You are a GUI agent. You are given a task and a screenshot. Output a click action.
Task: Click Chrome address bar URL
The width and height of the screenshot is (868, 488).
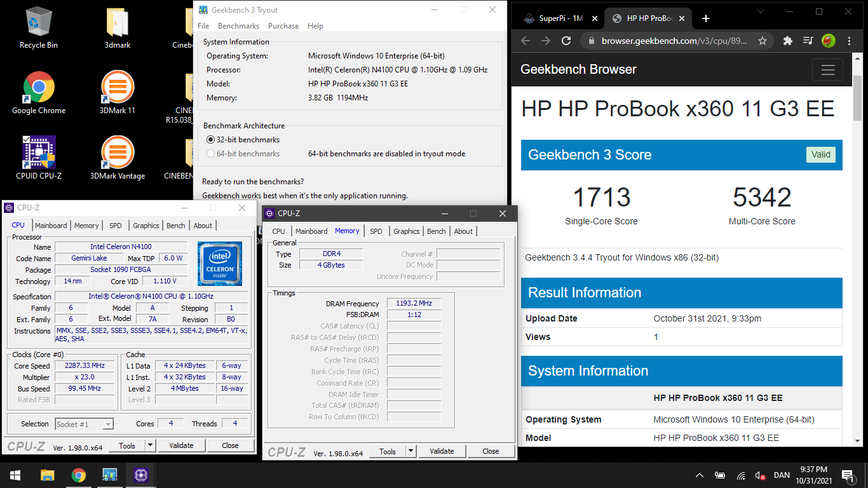pos(674,41)
